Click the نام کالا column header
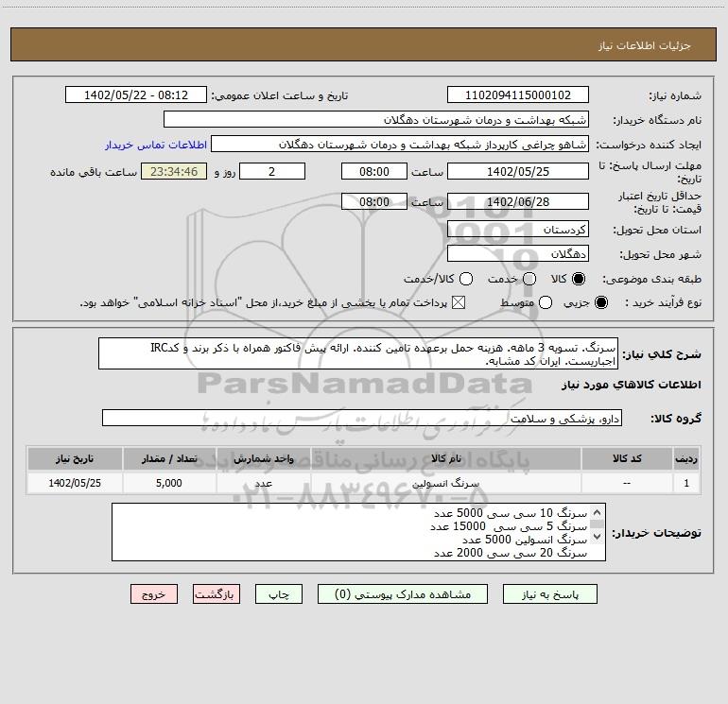Image resolution: width=728 pixels, height=704 pixels. click(445, 458)
